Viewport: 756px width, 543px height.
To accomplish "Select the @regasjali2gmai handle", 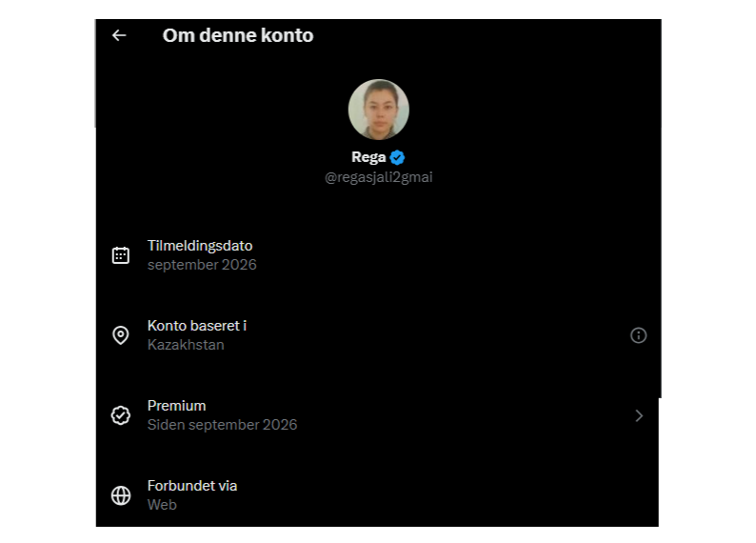I will (x=379, y=177).
